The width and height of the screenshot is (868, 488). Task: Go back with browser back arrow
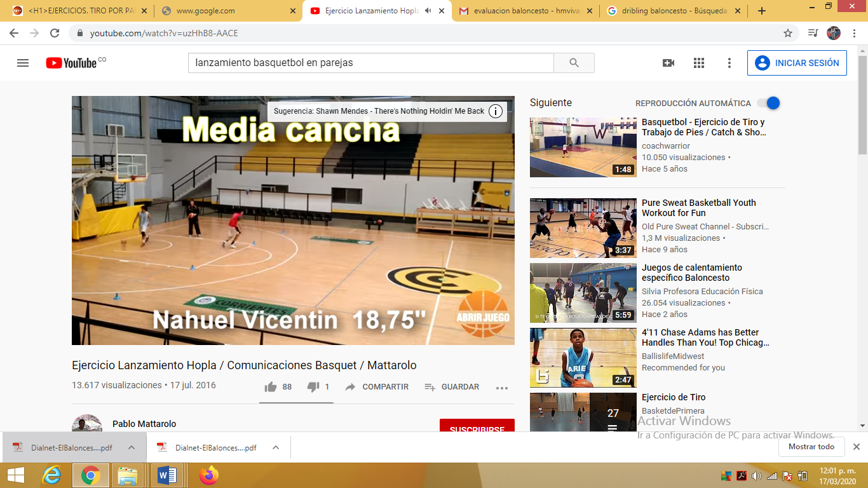click(14, 33)
